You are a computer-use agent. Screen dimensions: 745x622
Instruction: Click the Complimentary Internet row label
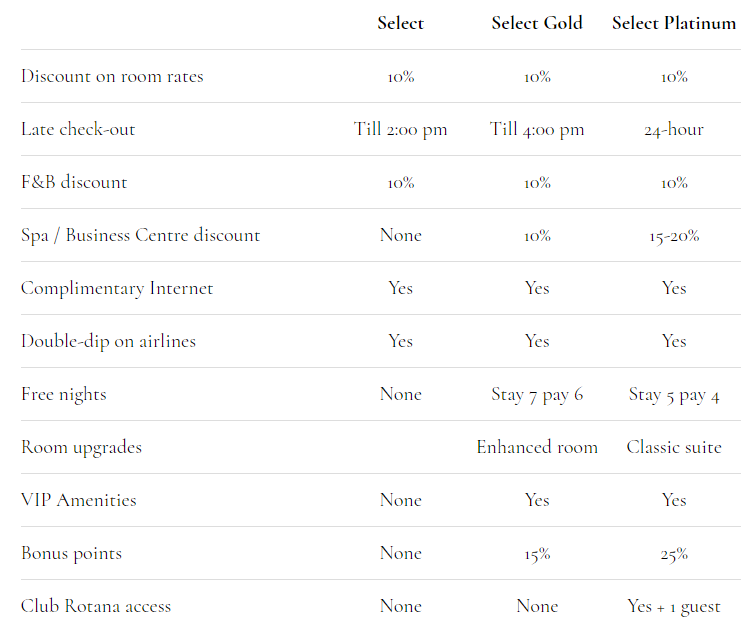point(117,288)
